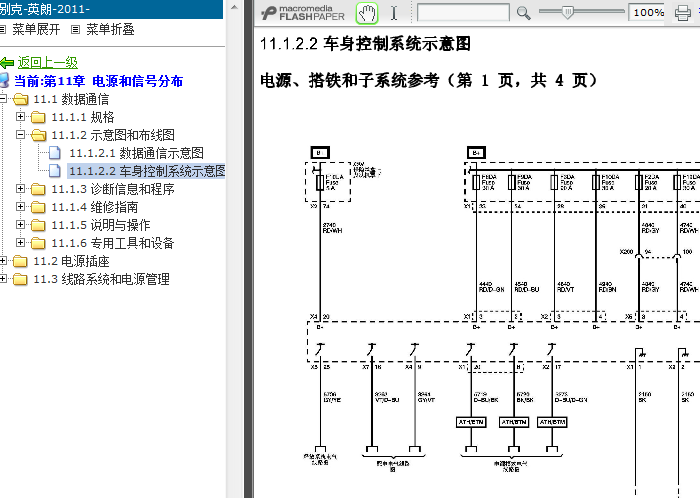Click 菜单折叠 to collapse all menus

(x=110, y=29)
